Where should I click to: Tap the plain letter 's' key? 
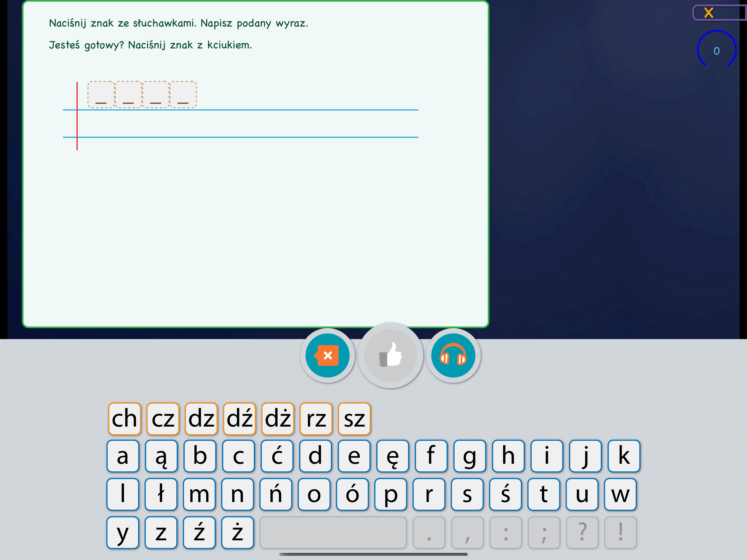click(467, 494)
